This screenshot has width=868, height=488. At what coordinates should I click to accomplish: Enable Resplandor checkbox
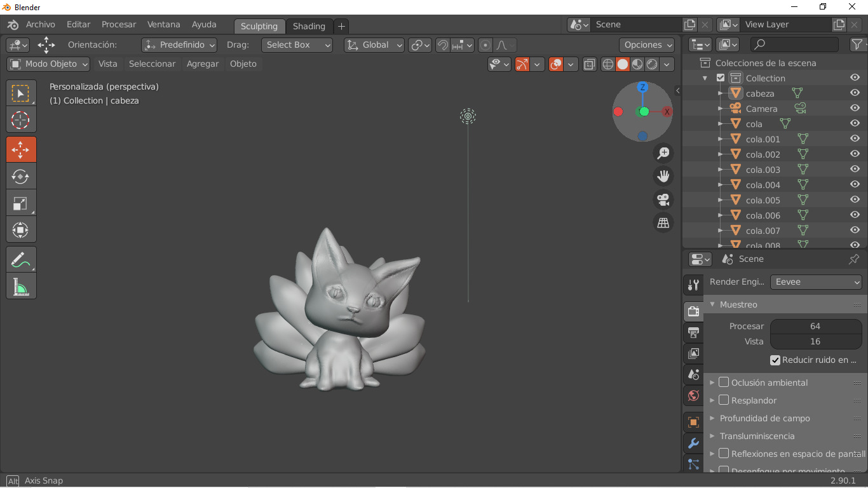pyautogui.click(x=724, y=400)
